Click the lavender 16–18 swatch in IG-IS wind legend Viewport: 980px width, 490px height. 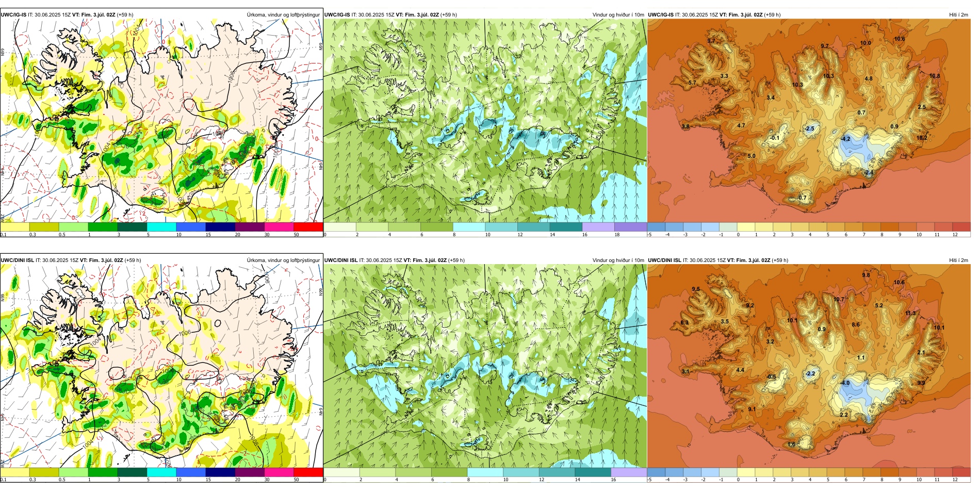coord(598,227)
